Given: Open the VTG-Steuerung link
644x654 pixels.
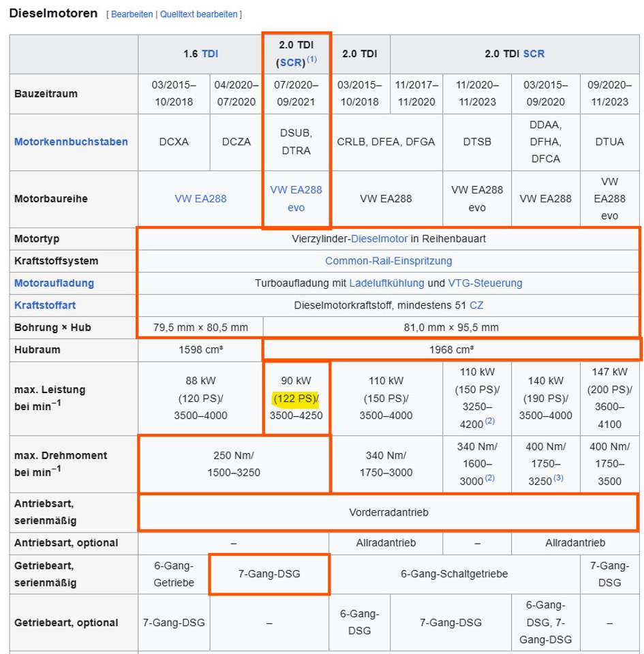Looking at the screenshot, I should (485, 283).
